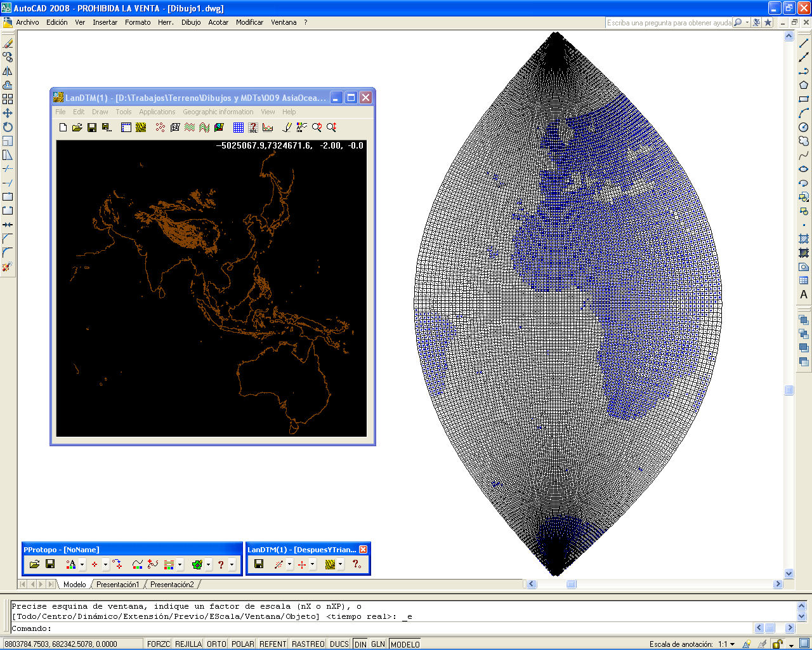The image size is (812, 650).
Task: Click the triangulation mesh icon in LanDTM toolbar
Action: click(175, 128)
